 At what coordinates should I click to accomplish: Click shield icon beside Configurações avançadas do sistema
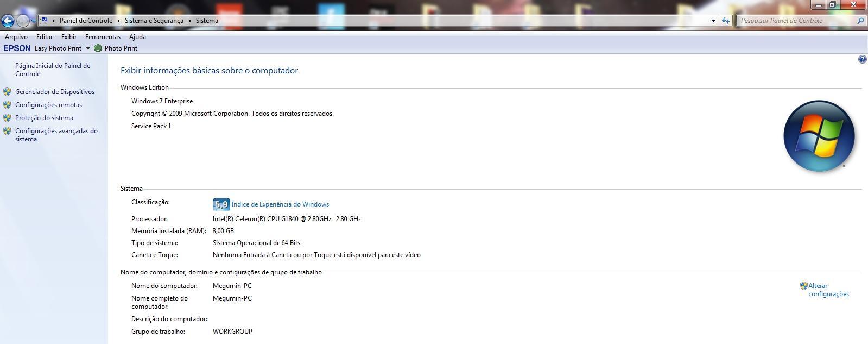tap(7, 131)
